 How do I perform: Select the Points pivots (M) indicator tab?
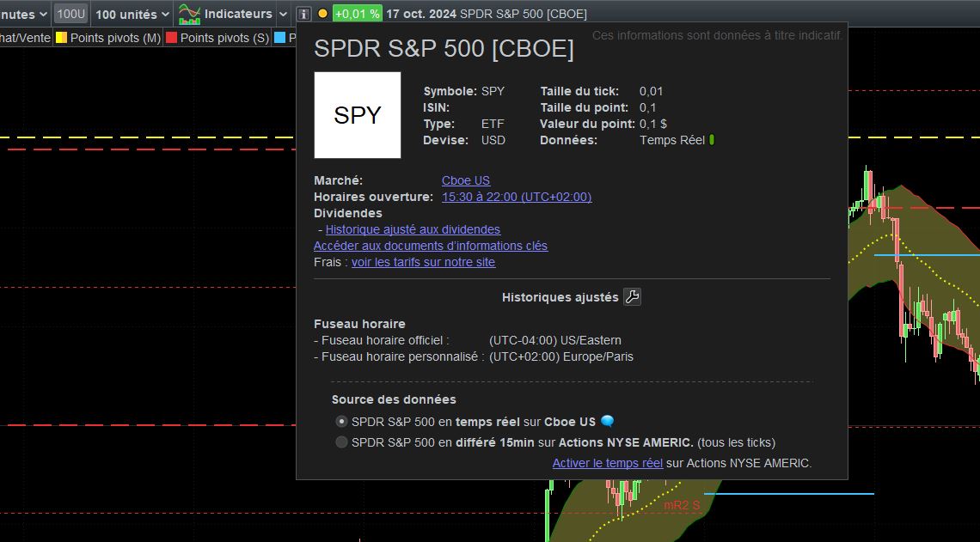[x=107, y=38]
